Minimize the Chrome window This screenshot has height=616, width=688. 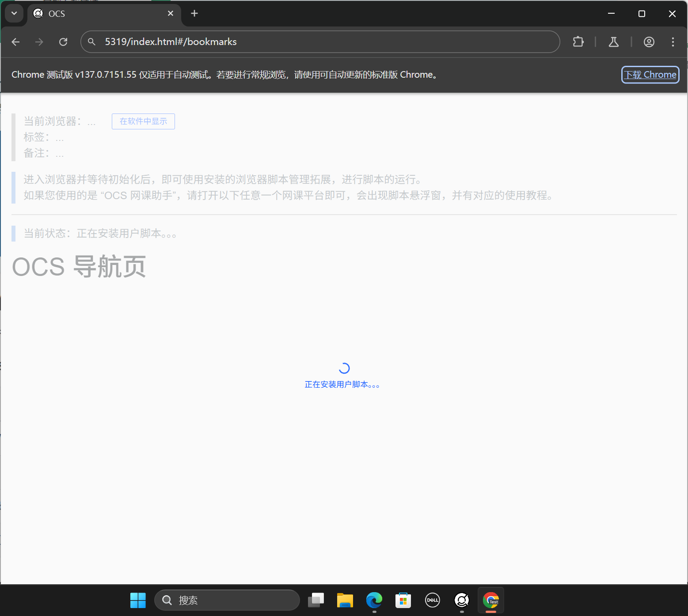tap(611, 14)
